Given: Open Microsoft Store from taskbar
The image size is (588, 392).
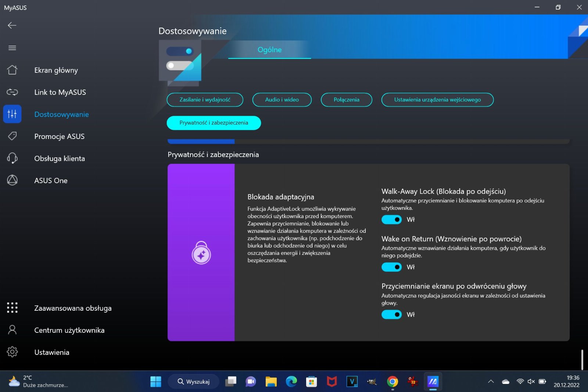Looking at the screenshot, I should coord(312,382).
